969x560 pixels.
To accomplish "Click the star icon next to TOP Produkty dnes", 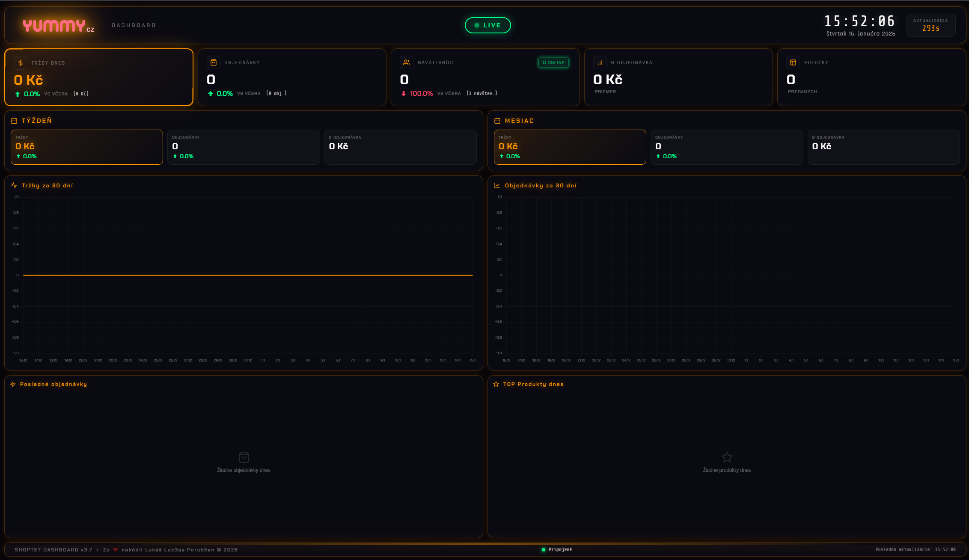I will [496, 384].
